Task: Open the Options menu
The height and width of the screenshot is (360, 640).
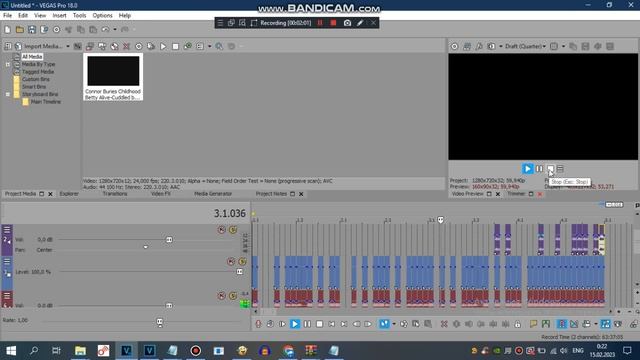Action: point(102,16)
